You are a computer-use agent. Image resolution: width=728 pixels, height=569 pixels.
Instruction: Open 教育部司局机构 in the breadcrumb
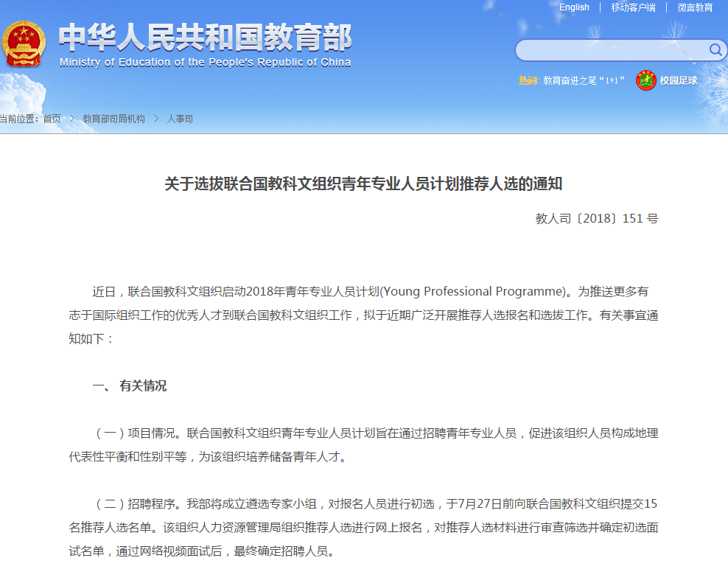(x=113, y=119)
